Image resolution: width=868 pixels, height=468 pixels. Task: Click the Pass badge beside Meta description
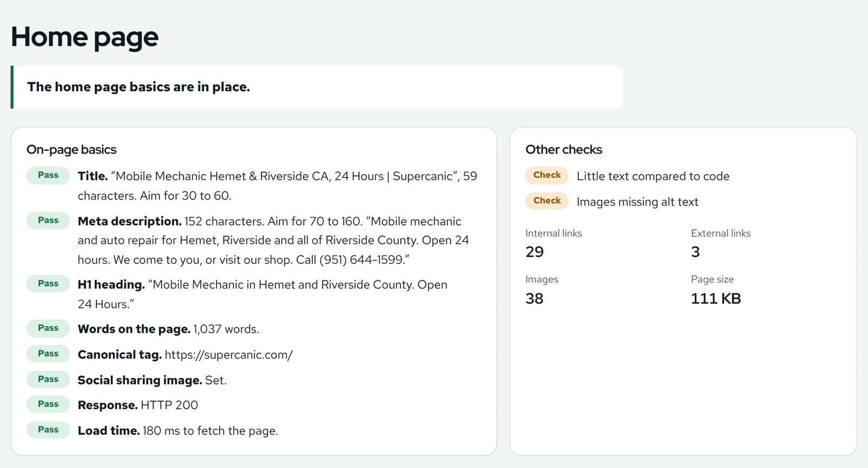tap(48, 220)
